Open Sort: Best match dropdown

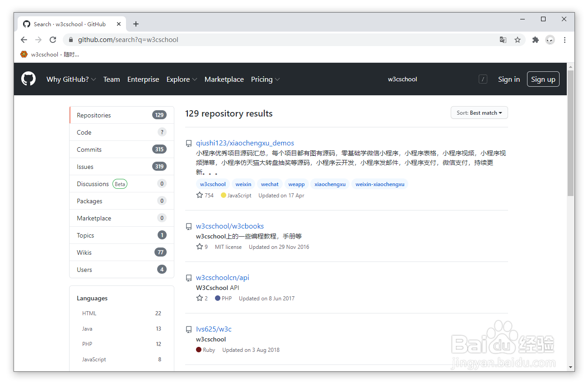(x=479, y=113)
